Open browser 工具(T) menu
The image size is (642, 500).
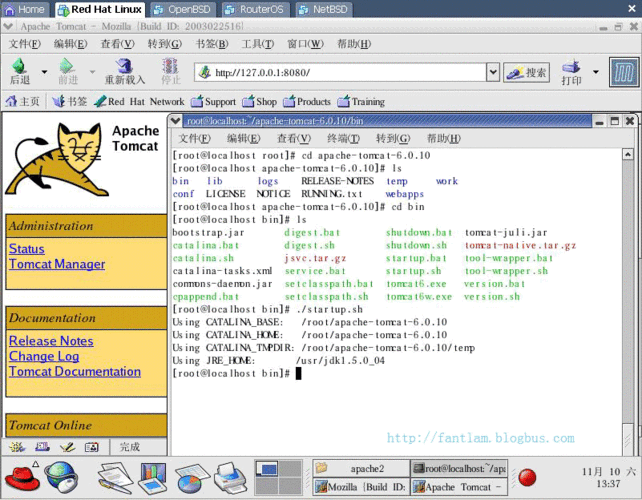pyautogui.click(x=258, y=44)
